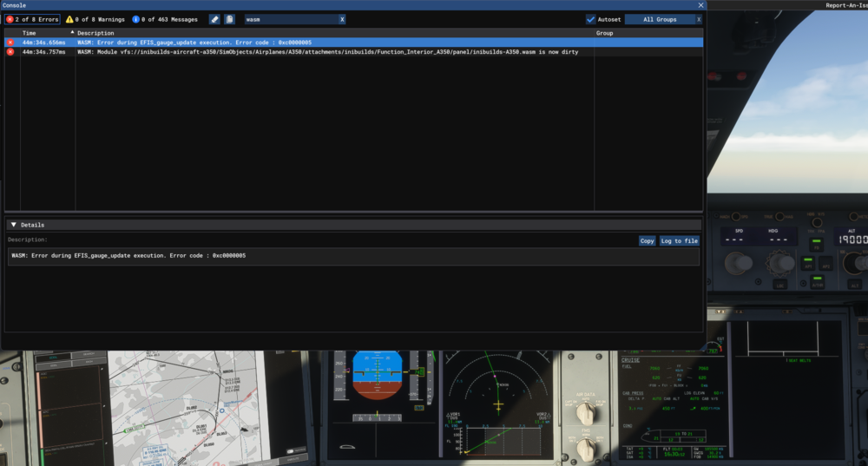Toggle the Warnings filter in console
Screen dimensions: 868x466
click(95, 19)
